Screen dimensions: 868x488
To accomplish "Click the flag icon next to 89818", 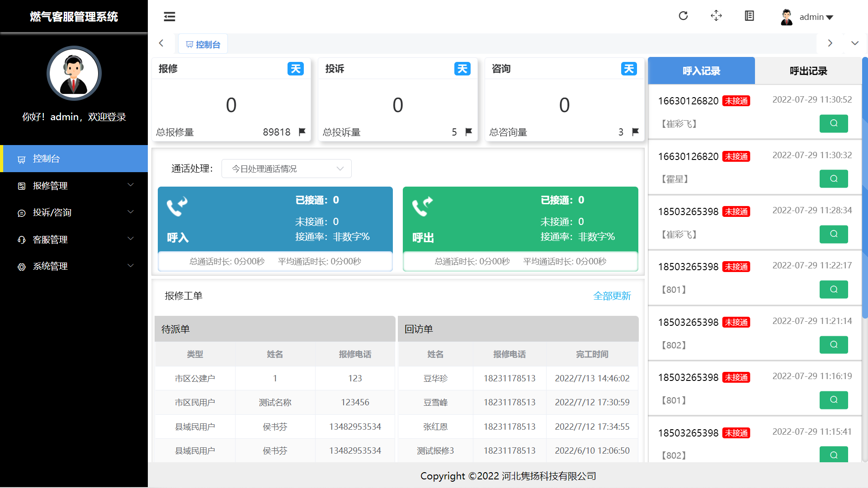I will click(302, 132).
